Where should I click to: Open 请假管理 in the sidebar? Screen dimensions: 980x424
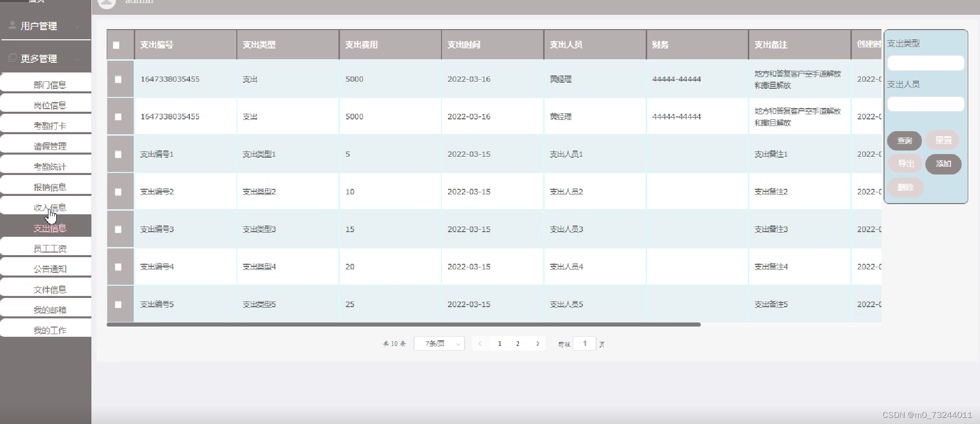pyautogui.click(x=46, y=144)
